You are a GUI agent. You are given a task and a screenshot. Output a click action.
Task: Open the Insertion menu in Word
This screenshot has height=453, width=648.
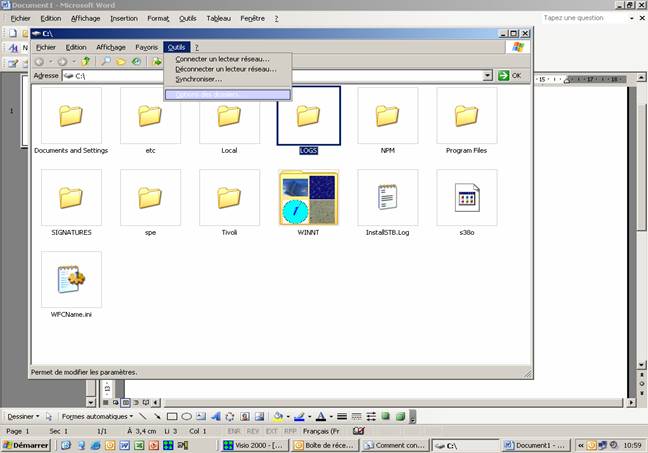pyautogui.click(x=124, y=19)
